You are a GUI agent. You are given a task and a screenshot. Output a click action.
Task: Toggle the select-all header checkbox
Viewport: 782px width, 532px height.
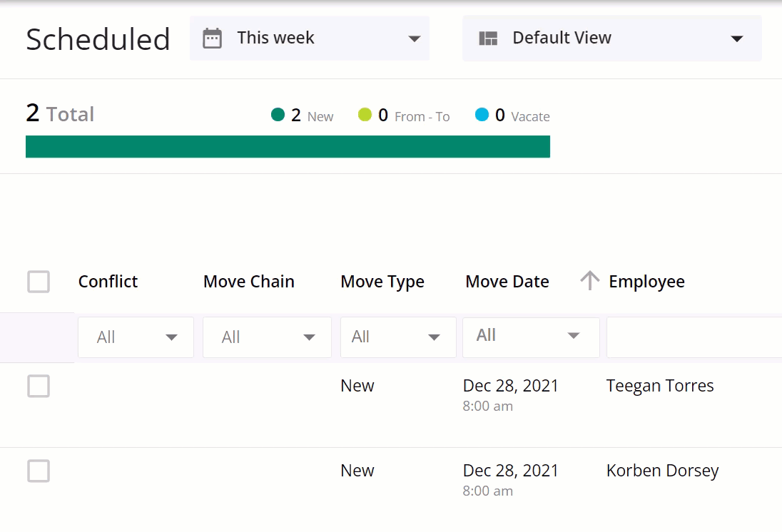[39, 282]
